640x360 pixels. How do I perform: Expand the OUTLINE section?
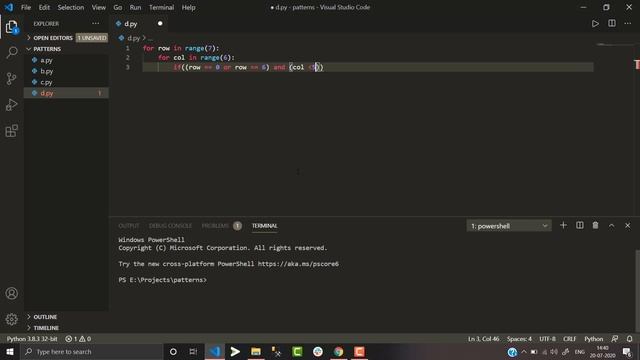[67, 317]
